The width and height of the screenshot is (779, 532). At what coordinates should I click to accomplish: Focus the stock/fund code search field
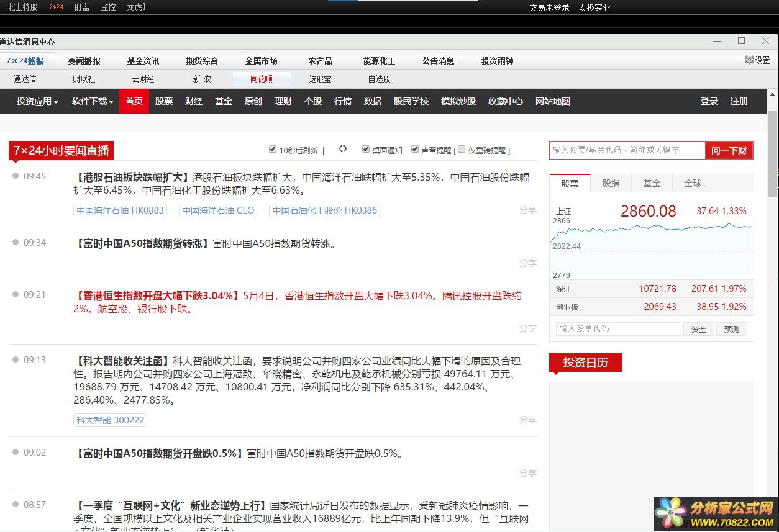[627, 150]
